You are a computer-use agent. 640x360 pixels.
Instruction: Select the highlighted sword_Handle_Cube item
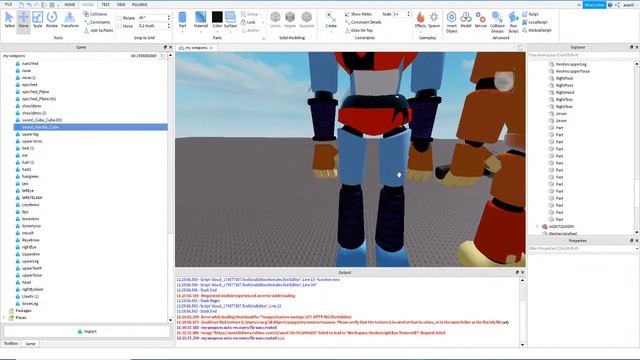[x=91, y=127]
